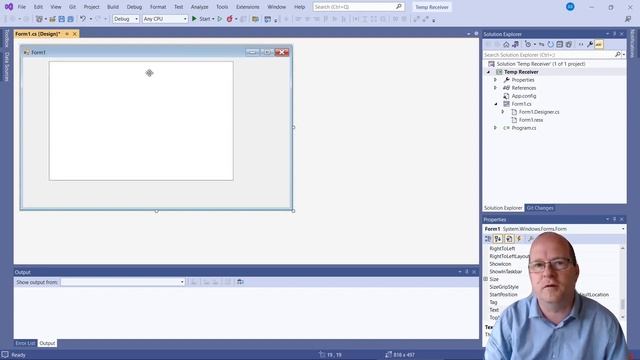640x360 pixels.
Task: Open the Debug configuration dropdown
Action: 126,19
